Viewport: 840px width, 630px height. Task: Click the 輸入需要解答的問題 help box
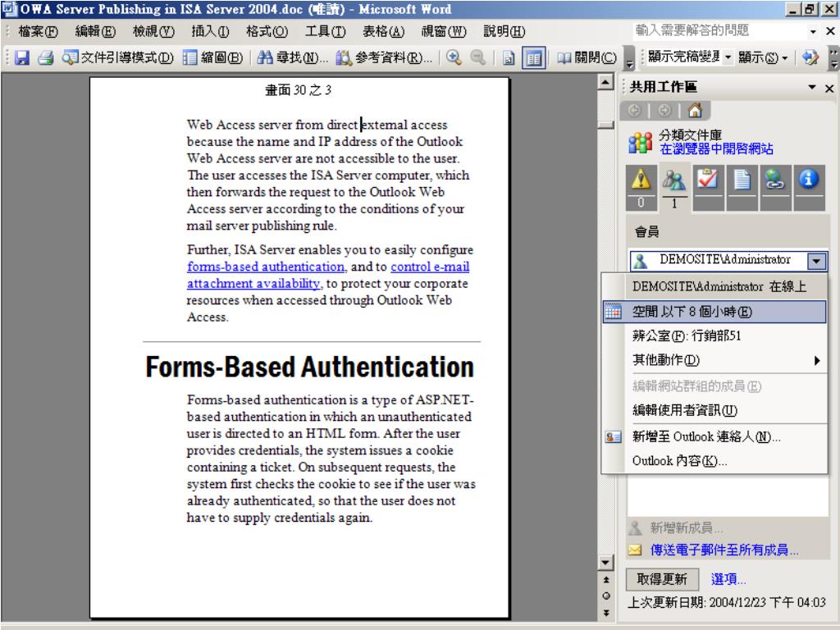[719, 30]
